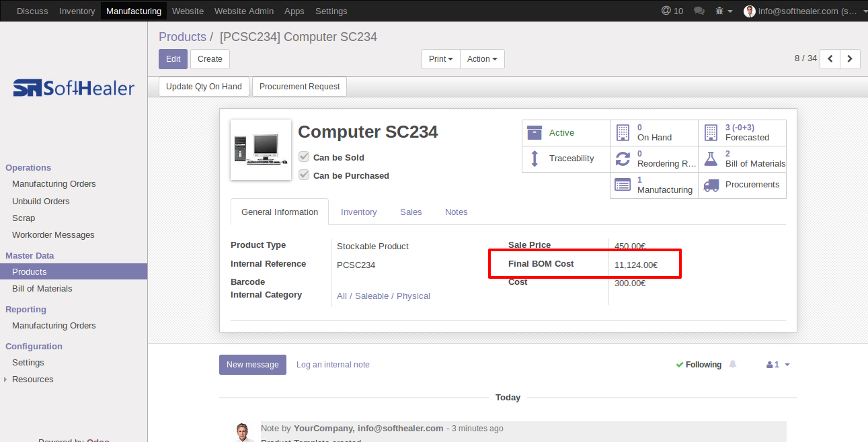Click the Traceability arrows icon
Image resolution: width=868 pixels, height=442 pixels.
535,159
